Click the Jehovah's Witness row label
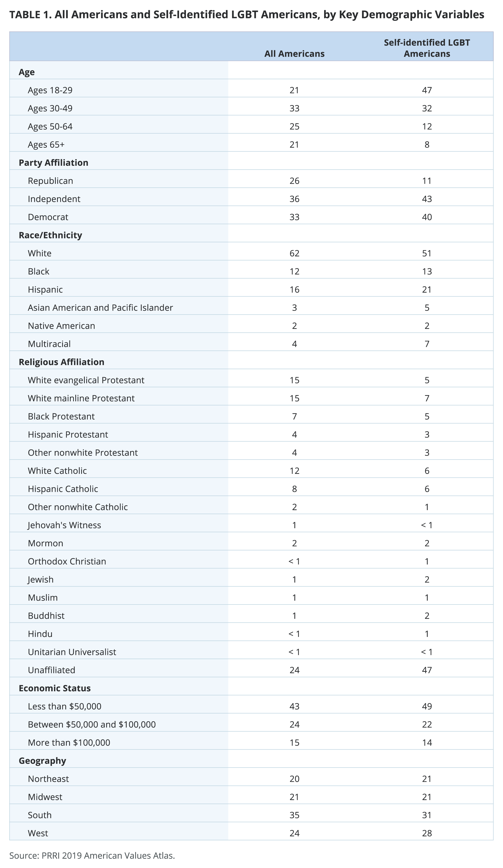Screen dimensions: 503x868 pyautogui.click(x=64, y=525)
